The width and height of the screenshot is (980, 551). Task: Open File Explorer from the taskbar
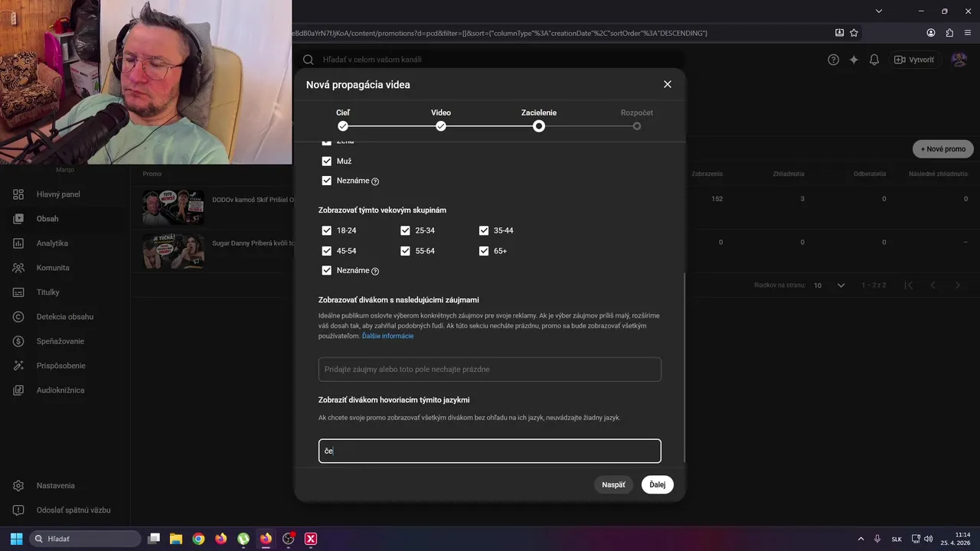point(175,539)
